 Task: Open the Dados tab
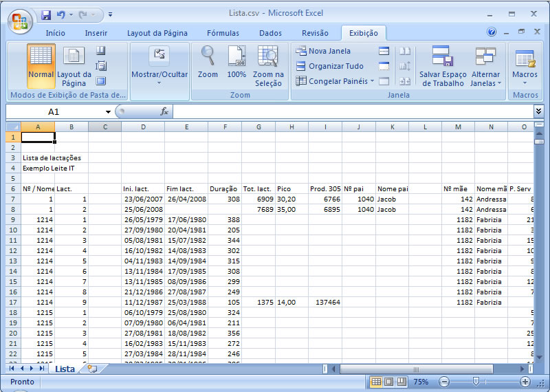pyautogui.click(x=270, y=33)
